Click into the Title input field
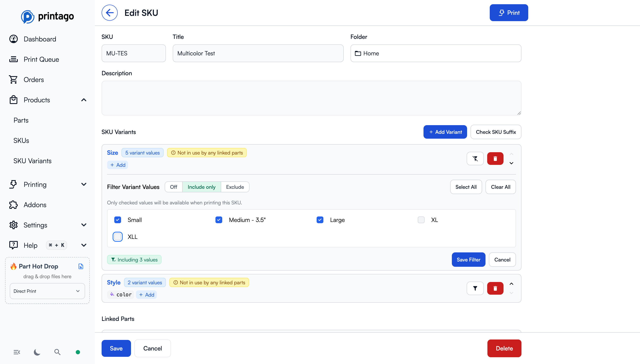The height and width of the screenshot is (364, 640). (x=258, y=53)
